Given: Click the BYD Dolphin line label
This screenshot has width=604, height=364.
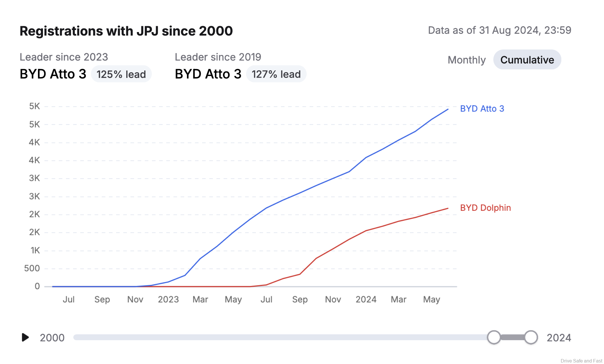Looking at the screenshot, I should tap(485, 208).
